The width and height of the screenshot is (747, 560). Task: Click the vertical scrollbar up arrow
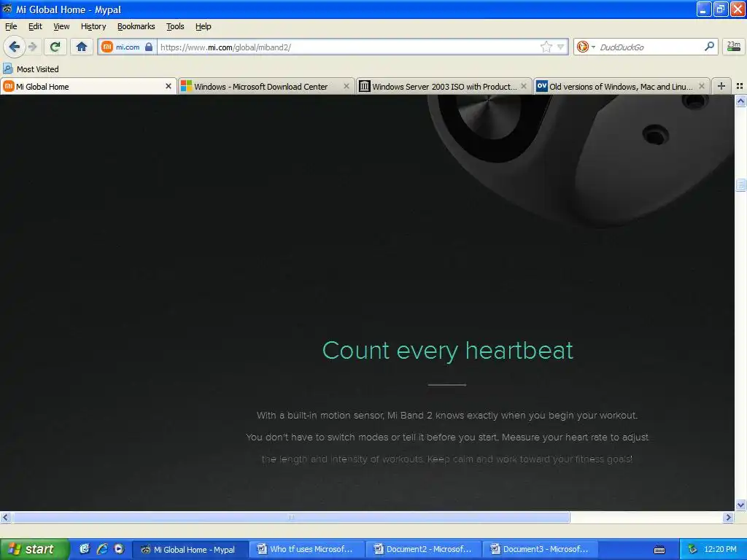740,101
